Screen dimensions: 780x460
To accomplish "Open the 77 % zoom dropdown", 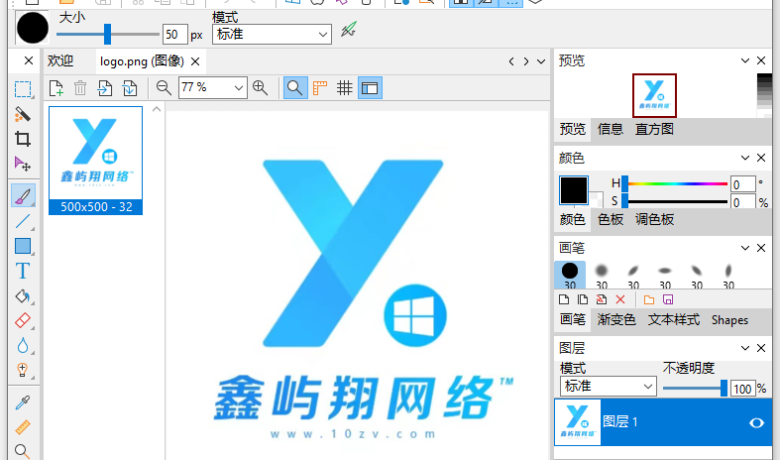I will tap(212, 88).
